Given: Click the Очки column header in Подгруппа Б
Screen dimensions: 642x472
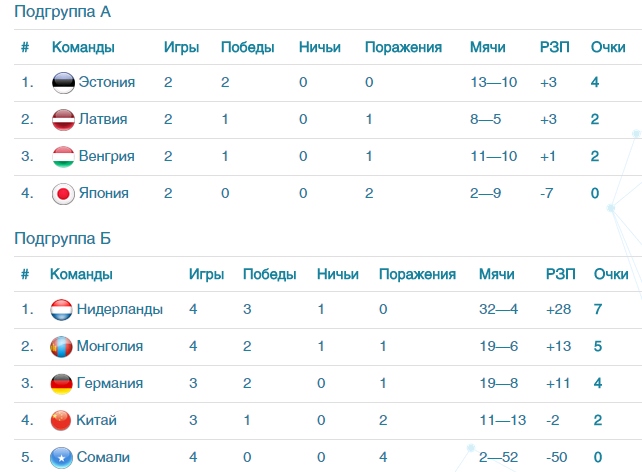Looking at the screenshot, I should 611,274.
